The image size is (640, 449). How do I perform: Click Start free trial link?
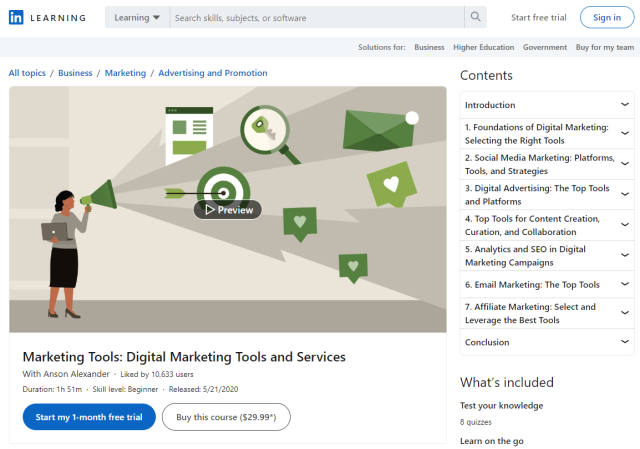(539, 18)
